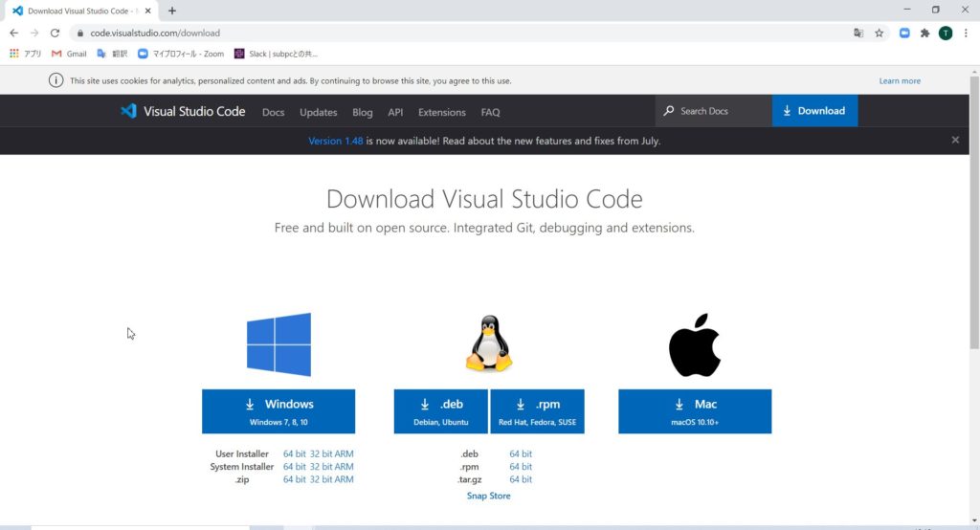980x530 pixels.
Task: Download System Installer 32 bit
Action: [321, 467]
